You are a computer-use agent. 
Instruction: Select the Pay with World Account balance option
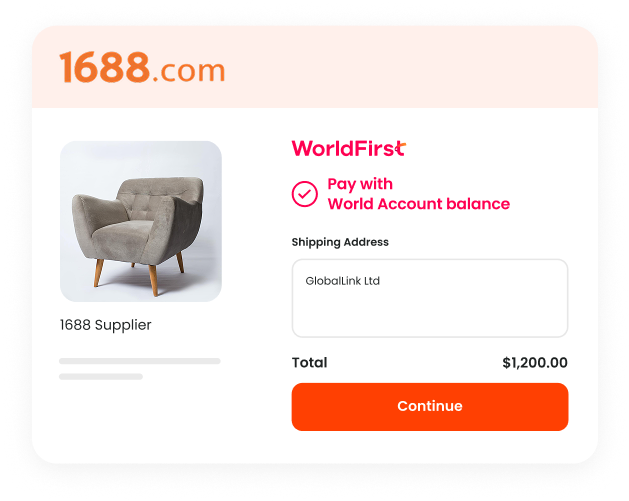(401, 194)
